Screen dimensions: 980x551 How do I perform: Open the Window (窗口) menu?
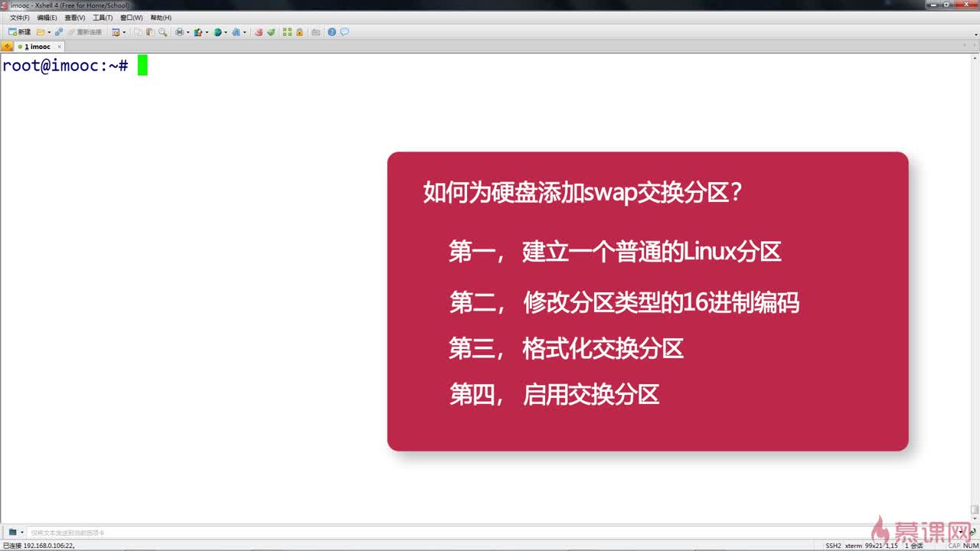(132, 18)
